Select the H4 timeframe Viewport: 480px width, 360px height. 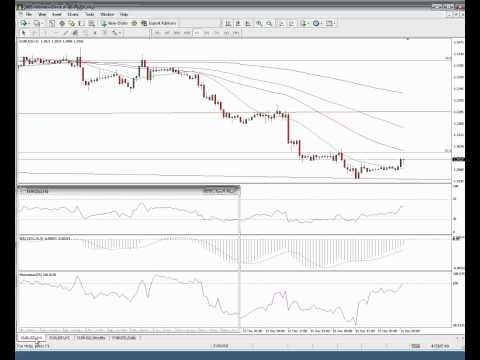point(207,33)
